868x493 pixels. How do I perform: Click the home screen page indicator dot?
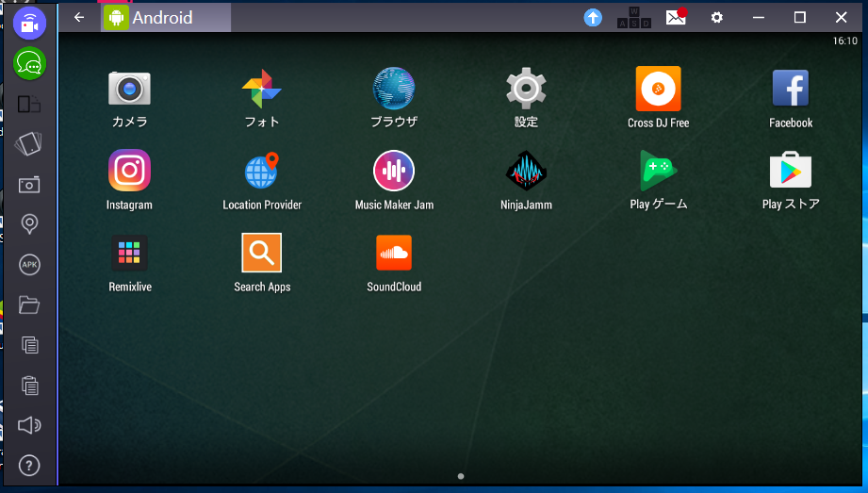[461, 476]
